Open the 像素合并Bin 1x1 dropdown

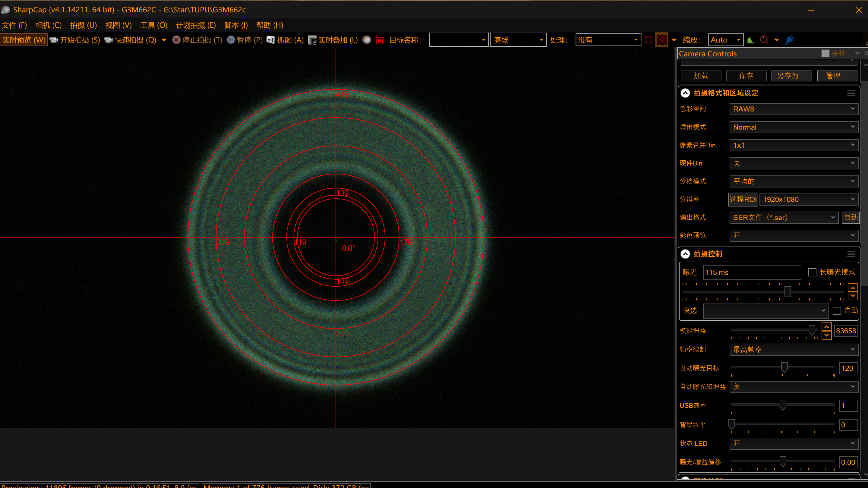794,145
